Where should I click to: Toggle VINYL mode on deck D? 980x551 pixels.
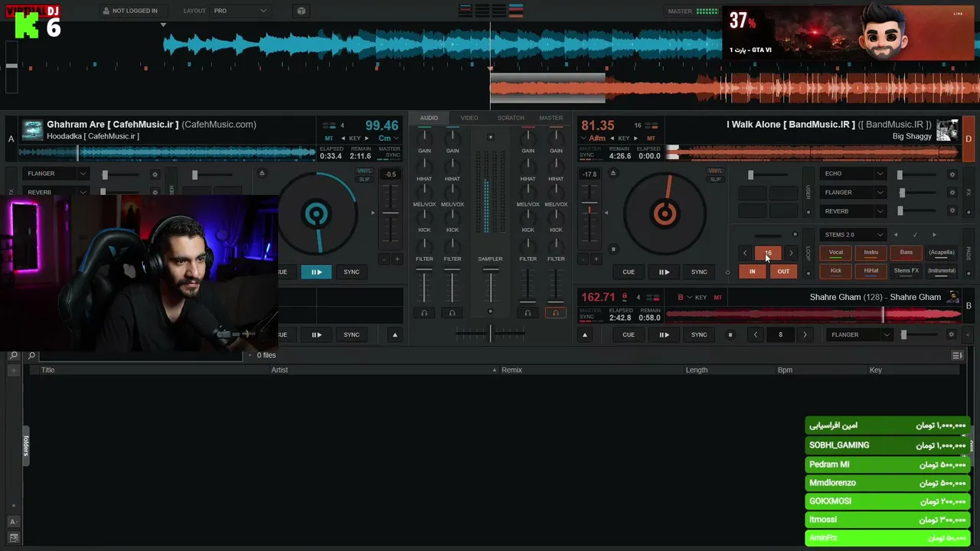(715, 171)
